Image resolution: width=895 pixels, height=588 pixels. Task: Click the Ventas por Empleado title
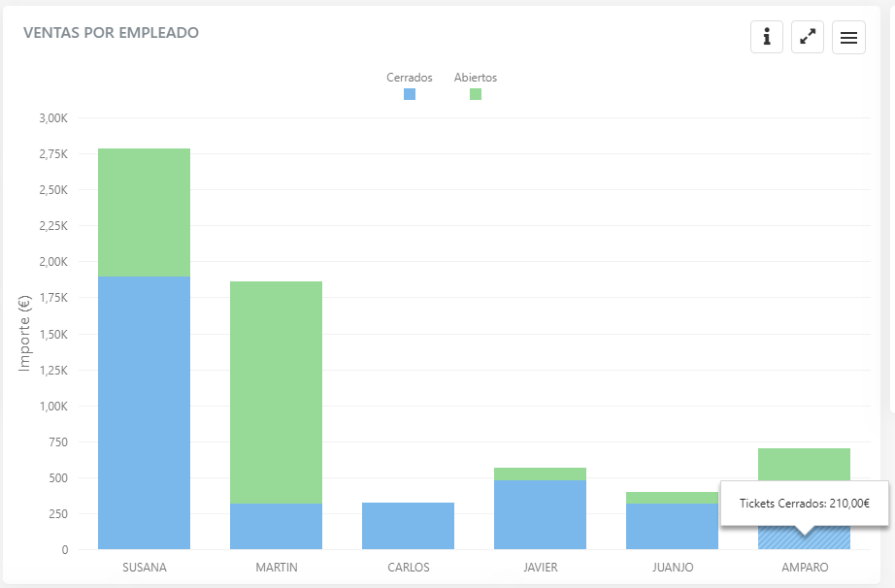111,33
